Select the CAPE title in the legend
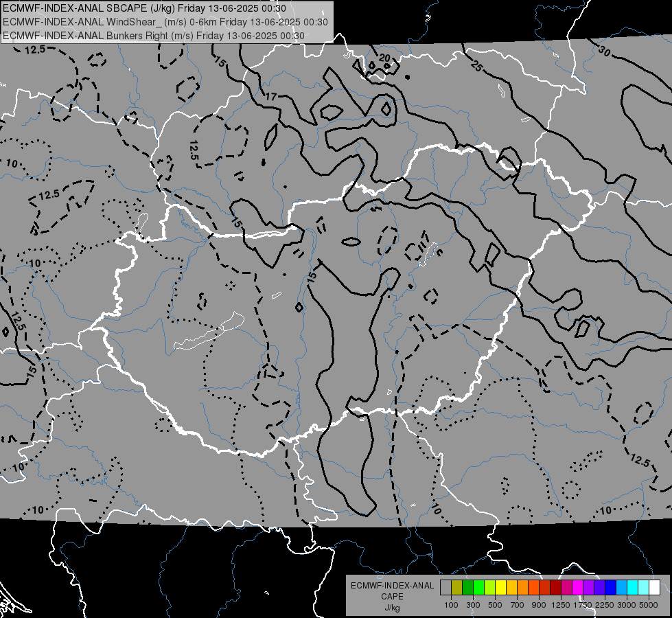This screenshot has width=672, height=618. (x=392, y=597)
